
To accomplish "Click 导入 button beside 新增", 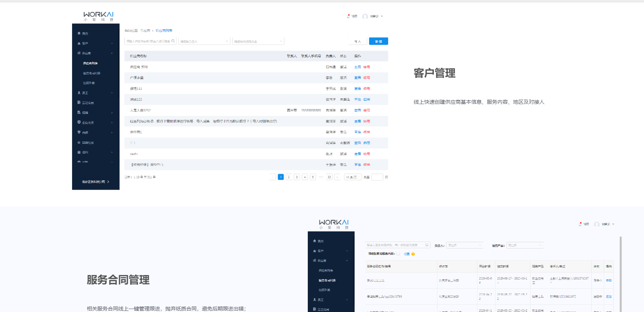I will click(x=357, y=41).
